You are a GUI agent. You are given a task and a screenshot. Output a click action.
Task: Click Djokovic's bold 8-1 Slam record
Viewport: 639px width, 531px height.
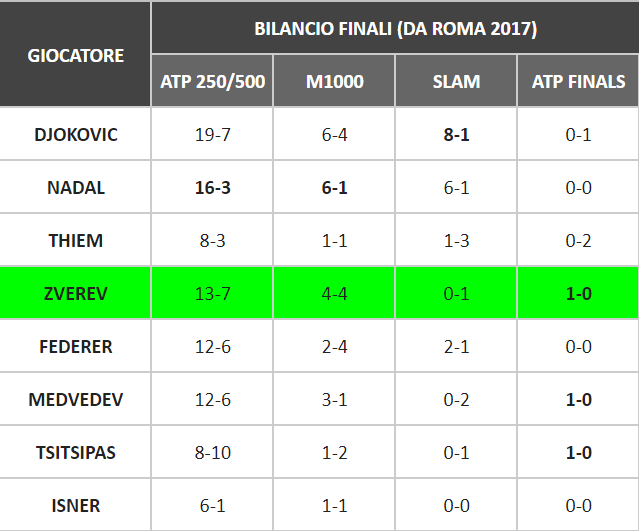[456, 134]
